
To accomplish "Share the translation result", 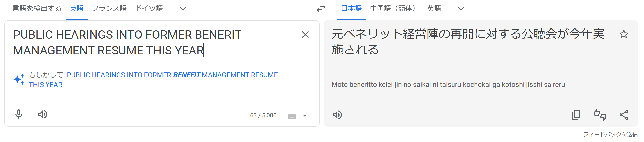I will 624,115.
